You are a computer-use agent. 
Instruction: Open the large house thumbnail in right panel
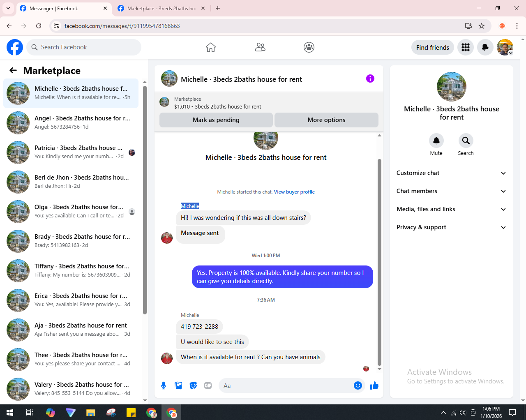(452, 87)
